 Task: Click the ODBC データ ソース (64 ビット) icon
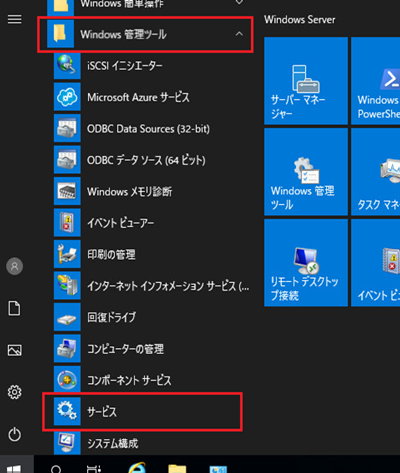point(67,159)
